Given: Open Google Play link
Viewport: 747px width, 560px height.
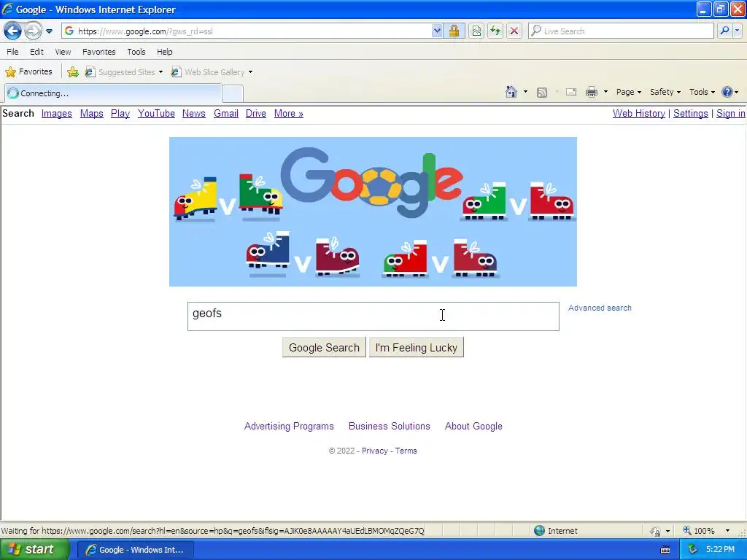Looking at the screenshot, I should [x=120, y=113].
